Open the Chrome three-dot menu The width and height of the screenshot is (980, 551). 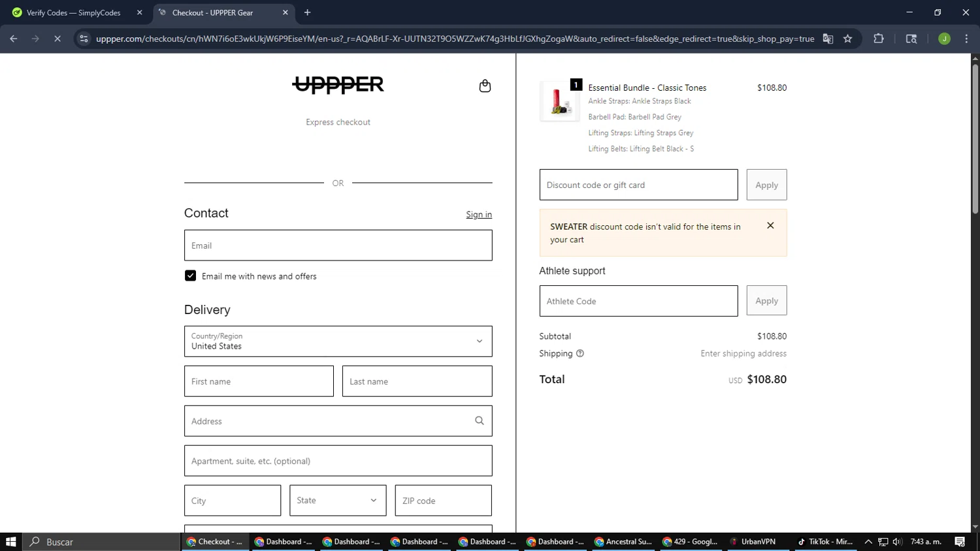(x=966, y=39)
